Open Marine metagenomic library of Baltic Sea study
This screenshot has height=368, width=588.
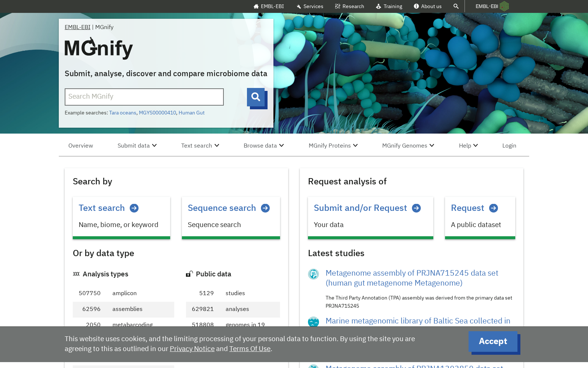pos(418,321)
